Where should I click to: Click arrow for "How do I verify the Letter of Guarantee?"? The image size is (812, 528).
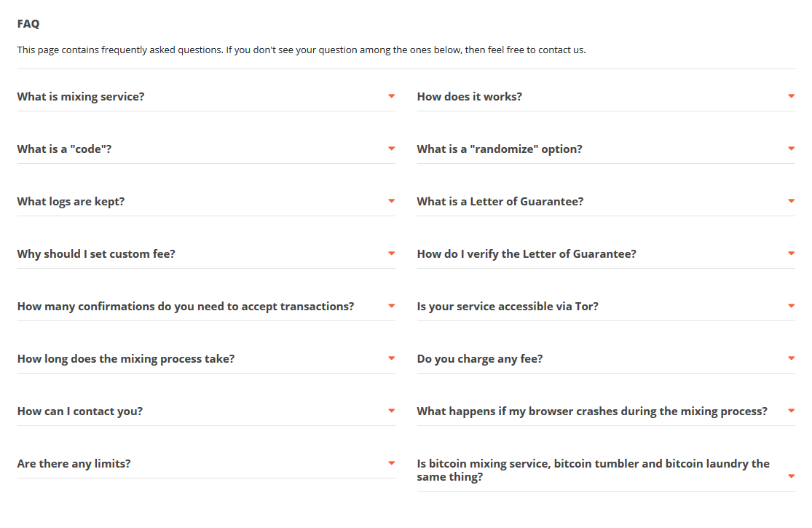tap(791, 253)
